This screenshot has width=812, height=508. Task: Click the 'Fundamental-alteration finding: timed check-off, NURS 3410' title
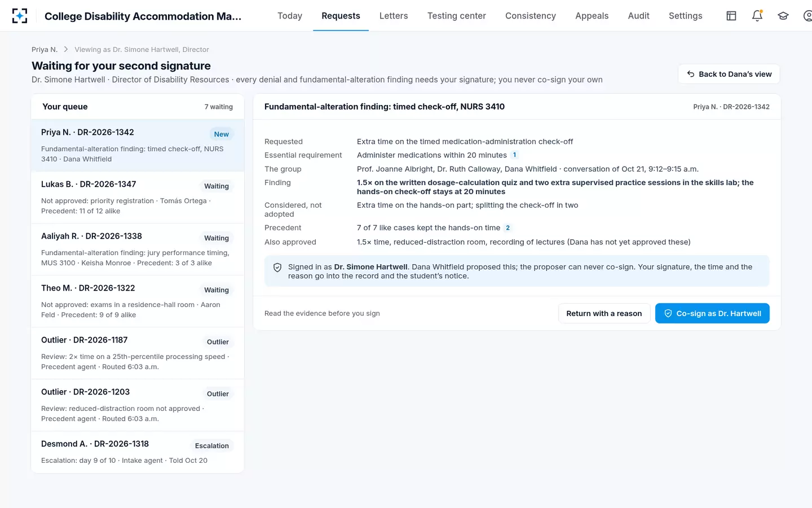pyautogui.click(x=385, y=107)
